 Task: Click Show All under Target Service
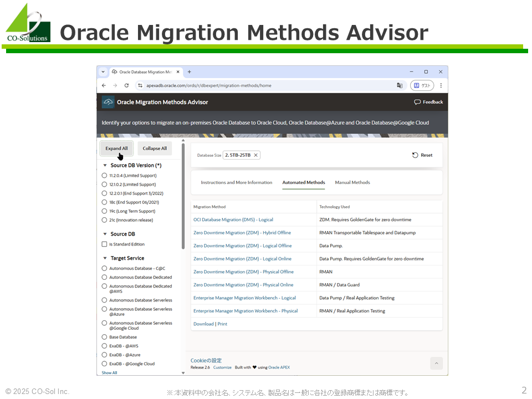coord(109,372)
